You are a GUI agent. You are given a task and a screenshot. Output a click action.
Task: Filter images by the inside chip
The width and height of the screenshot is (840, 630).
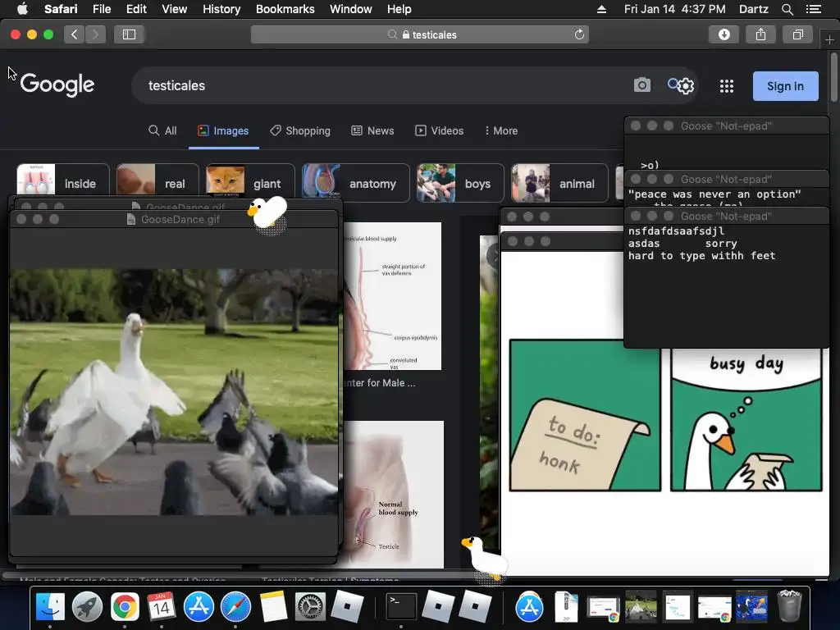click(63, 183)
